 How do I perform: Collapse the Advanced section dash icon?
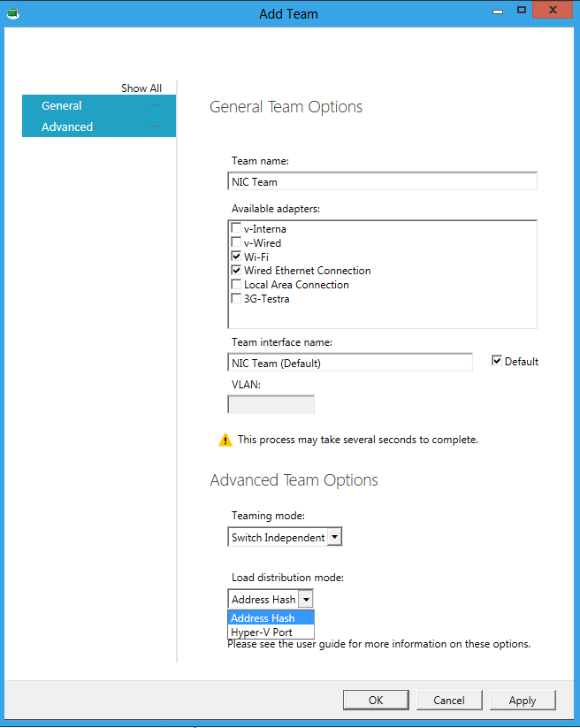(156, 126)
